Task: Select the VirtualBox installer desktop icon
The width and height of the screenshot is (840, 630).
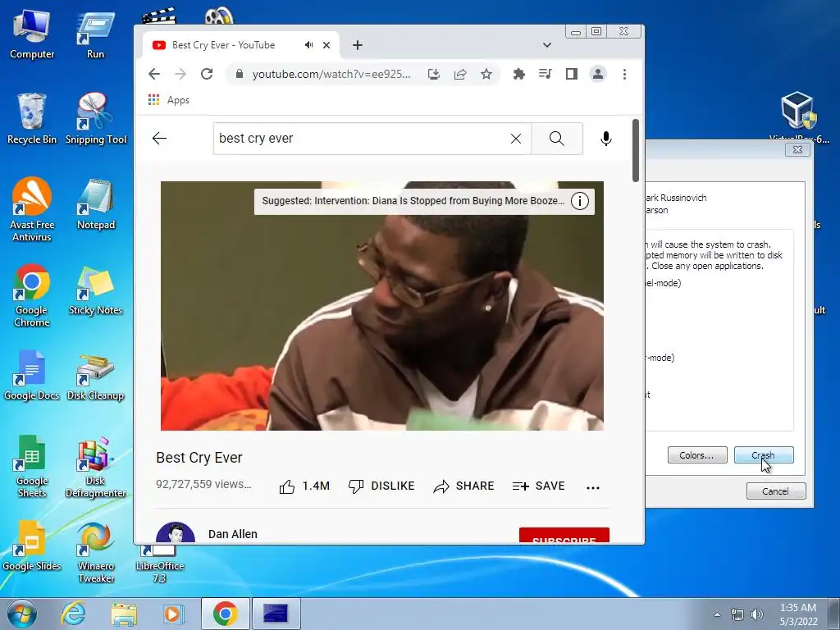Action: pos(798,116)
